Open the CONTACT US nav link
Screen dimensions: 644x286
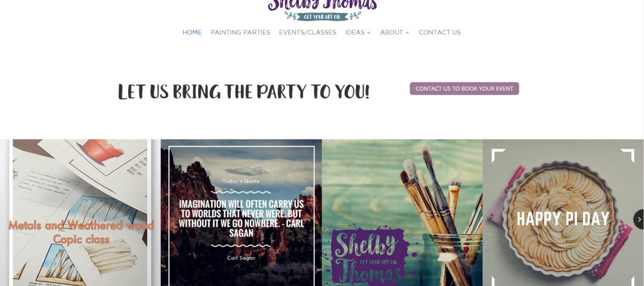(x=439, y=32)
